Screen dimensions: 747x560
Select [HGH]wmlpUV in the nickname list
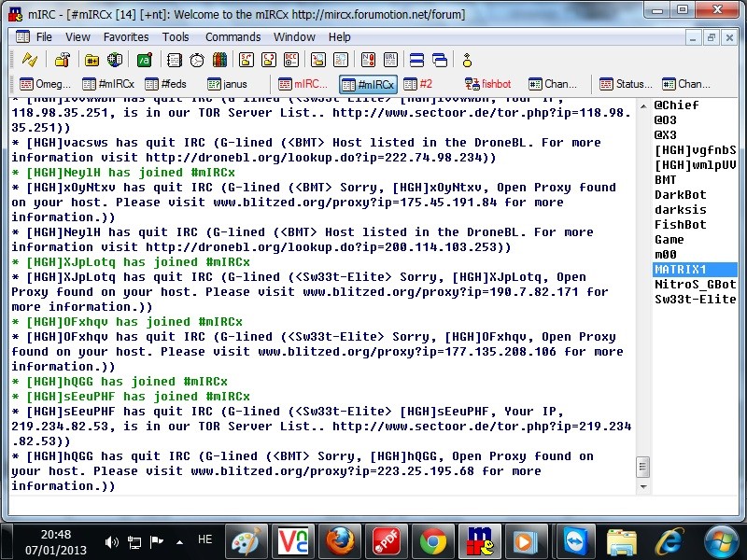[x=695, y=165]
